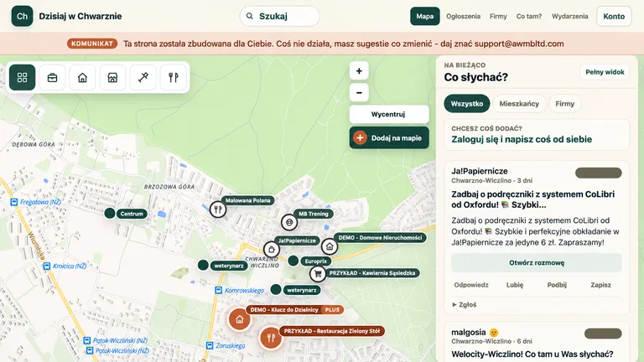This screenshot has height=362, width=644.
Task: Zoom in the map with plus button
Action: click(359, 71)
